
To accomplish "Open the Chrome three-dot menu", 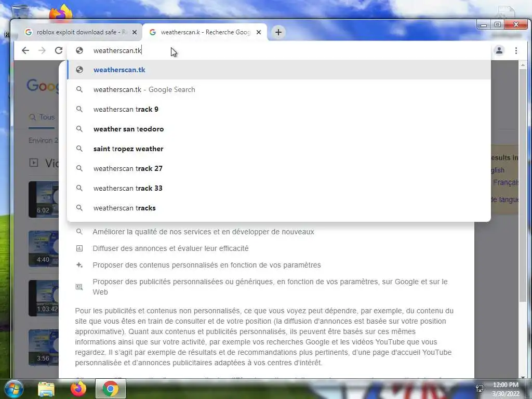I will click(516, 50).
